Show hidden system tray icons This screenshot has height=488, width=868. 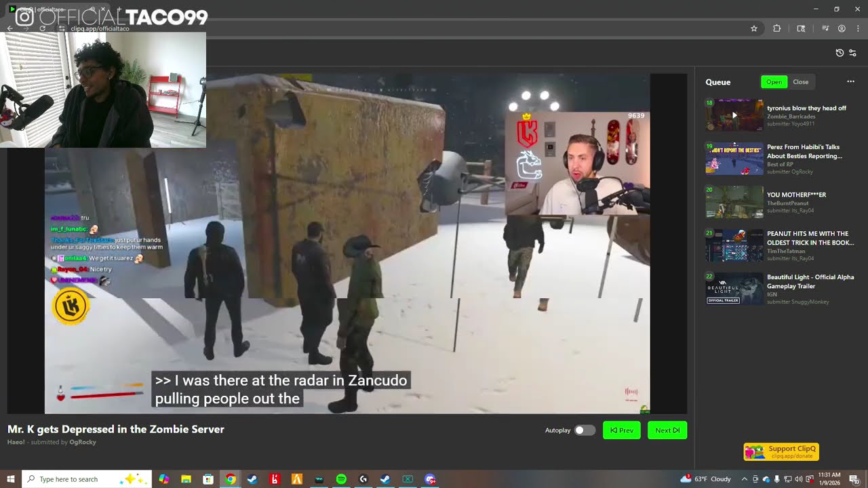(x=744, y=479)
